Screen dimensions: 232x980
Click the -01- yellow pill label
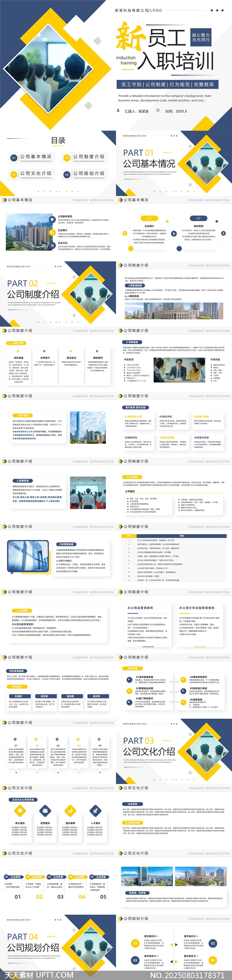click(x=149, y=218)
